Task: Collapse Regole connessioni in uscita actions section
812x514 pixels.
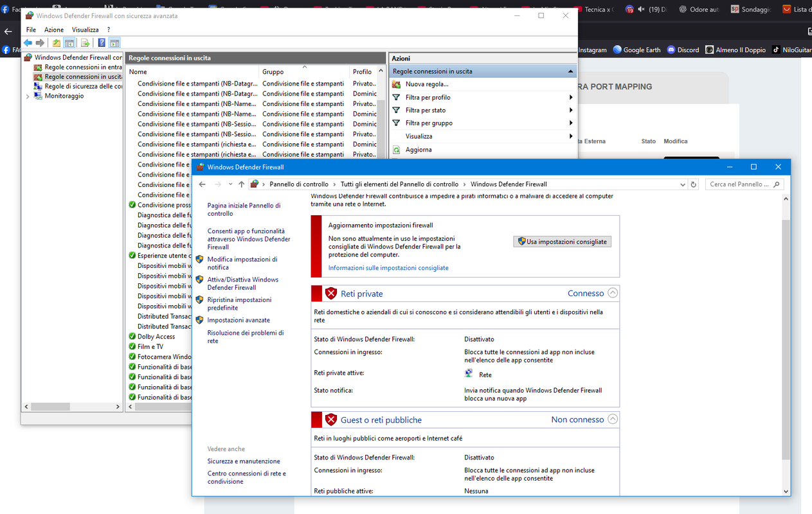Action: point(570,71)
